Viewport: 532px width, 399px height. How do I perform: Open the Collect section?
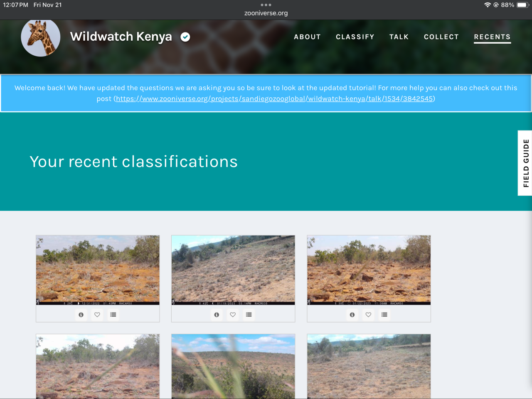coord(441,37)
